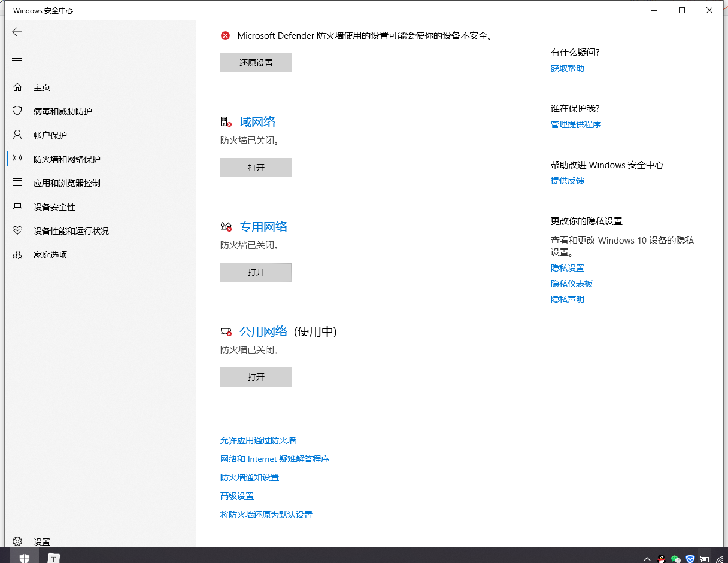Open QQ penguin icon in system tray
The image size is (728, 563).
coord(661,559)
